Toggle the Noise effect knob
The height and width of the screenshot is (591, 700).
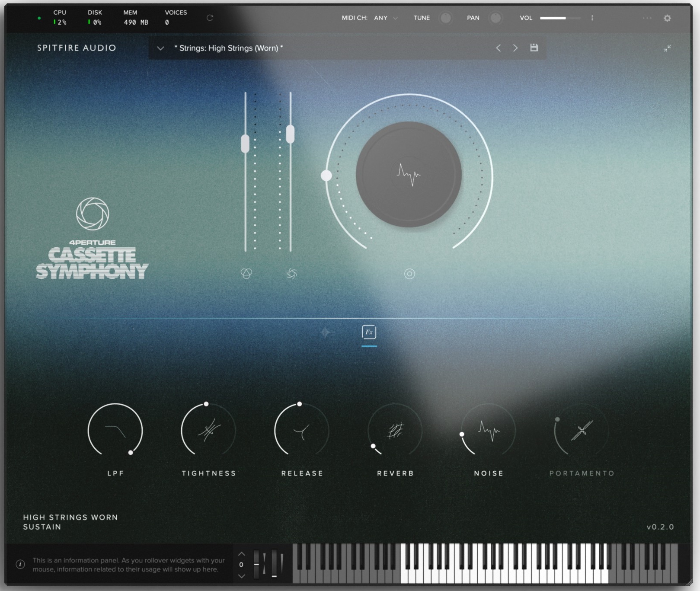488,431
